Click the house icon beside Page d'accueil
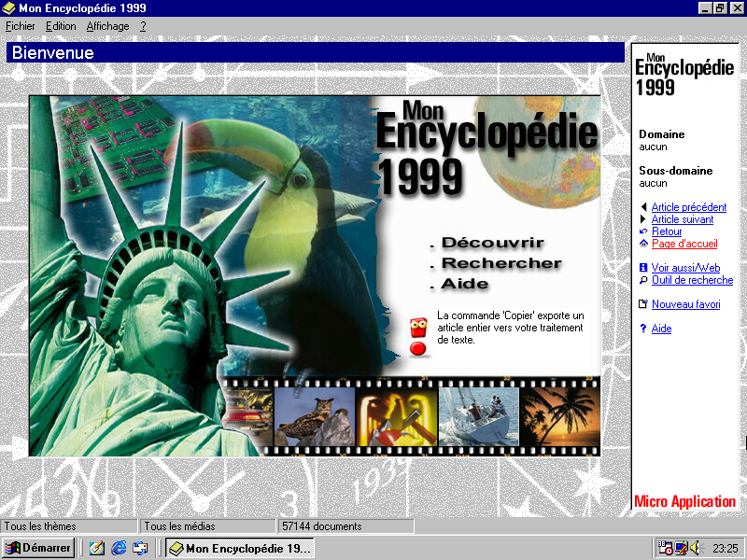Viewport: 747px width, 560px height. point(643,244)
